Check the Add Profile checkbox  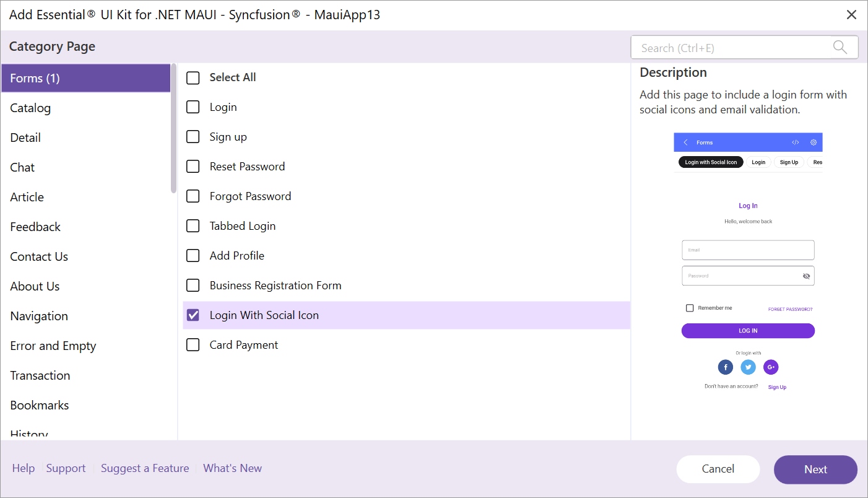[193, 256]
